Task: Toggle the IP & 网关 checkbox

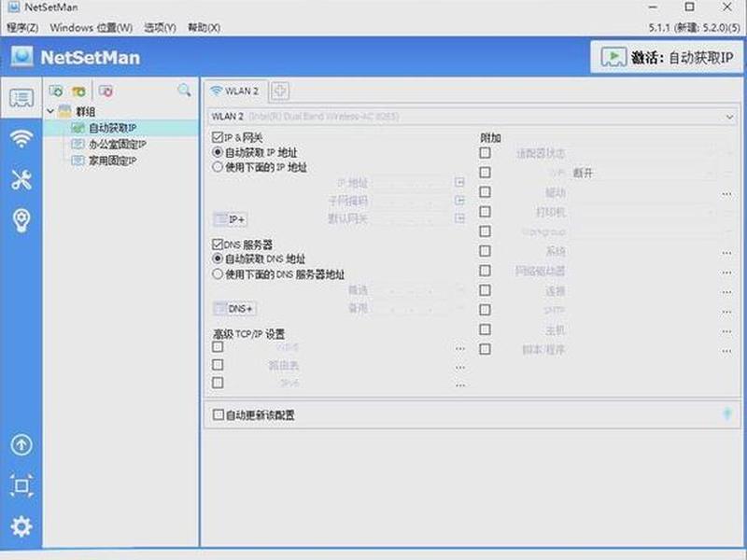Action: tap(218, 137)
